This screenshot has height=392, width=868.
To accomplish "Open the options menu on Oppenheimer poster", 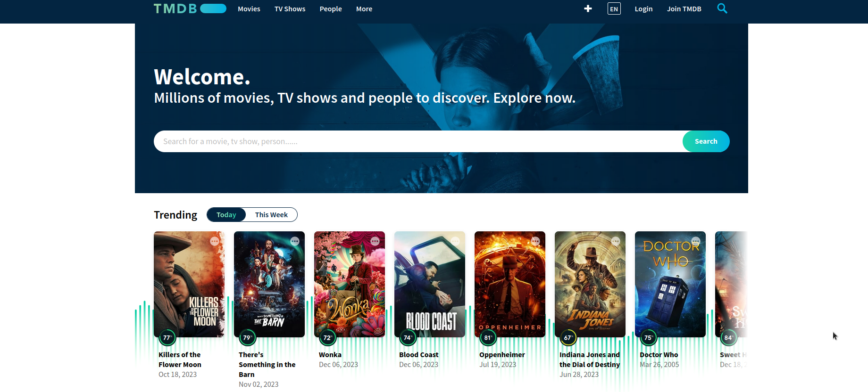I will point(535,241).
